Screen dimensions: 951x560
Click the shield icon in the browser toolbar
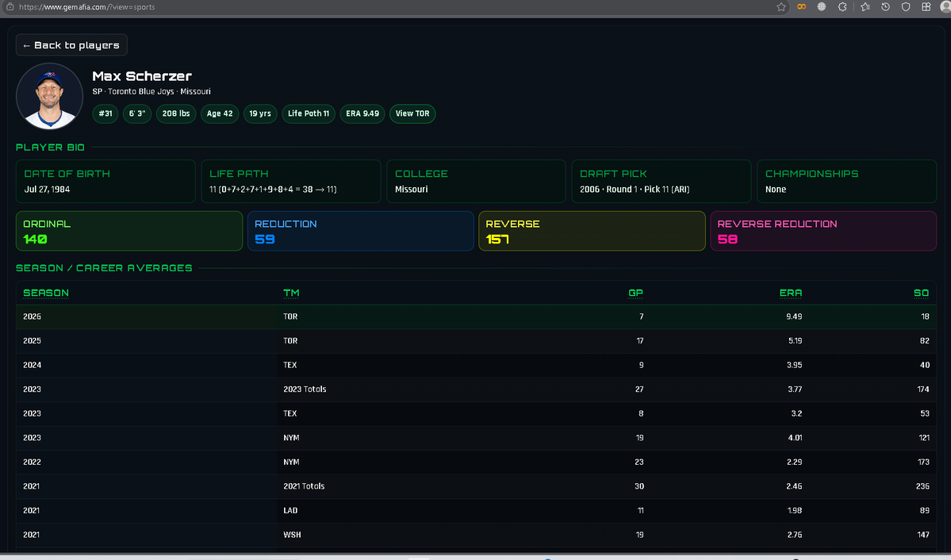[x=906, y=6]
